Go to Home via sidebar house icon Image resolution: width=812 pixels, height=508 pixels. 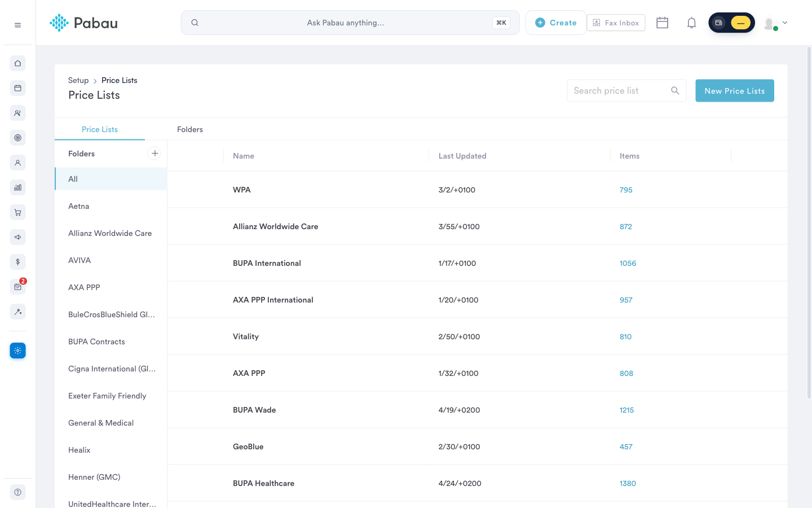click(17, 63)
